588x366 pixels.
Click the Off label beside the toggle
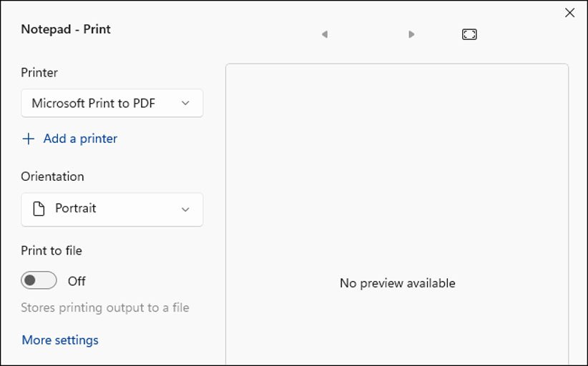tap(77, 281)
